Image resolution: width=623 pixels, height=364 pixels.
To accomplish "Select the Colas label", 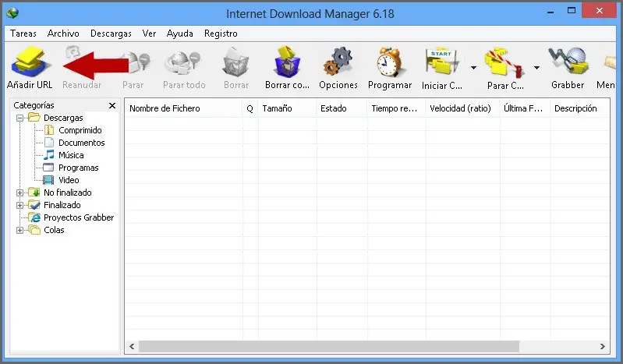I will [x=54, y=230].
